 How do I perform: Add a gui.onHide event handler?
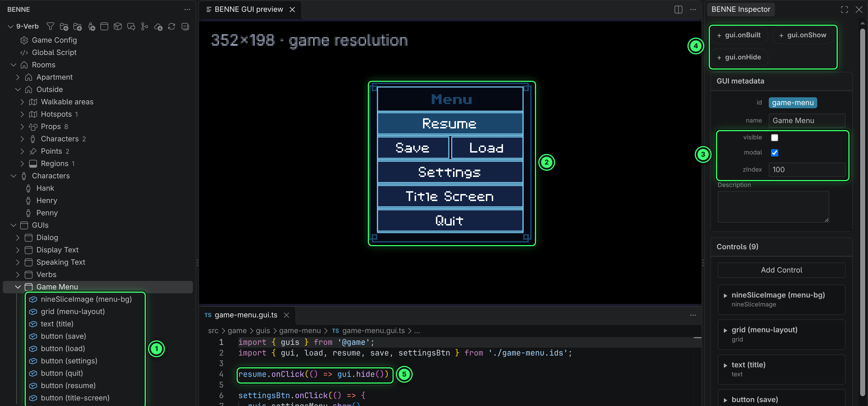(x=739, y=57)
